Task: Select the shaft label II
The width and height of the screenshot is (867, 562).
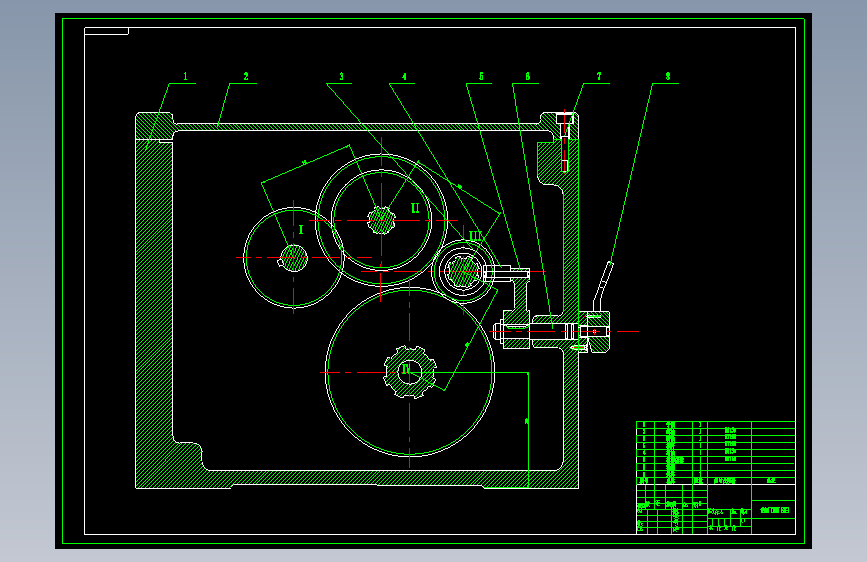Action: pyautogui.click(x=415, y=208)
